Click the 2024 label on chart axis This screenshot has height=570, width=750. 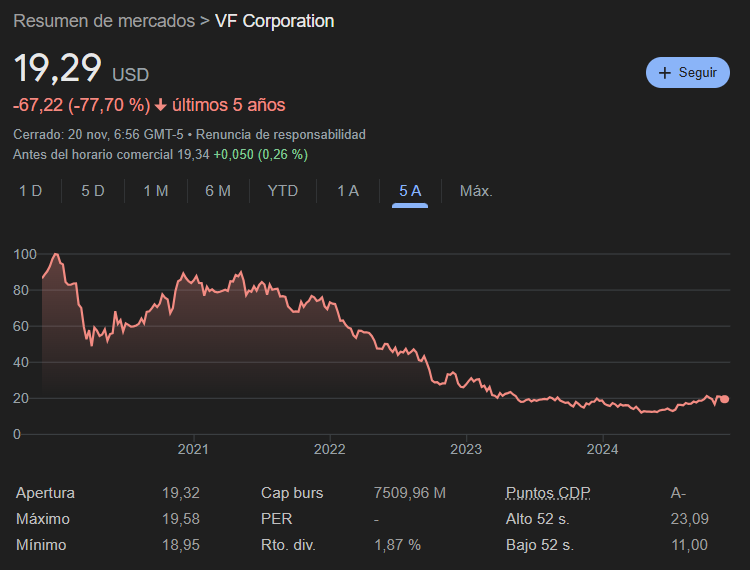[604, 450]
